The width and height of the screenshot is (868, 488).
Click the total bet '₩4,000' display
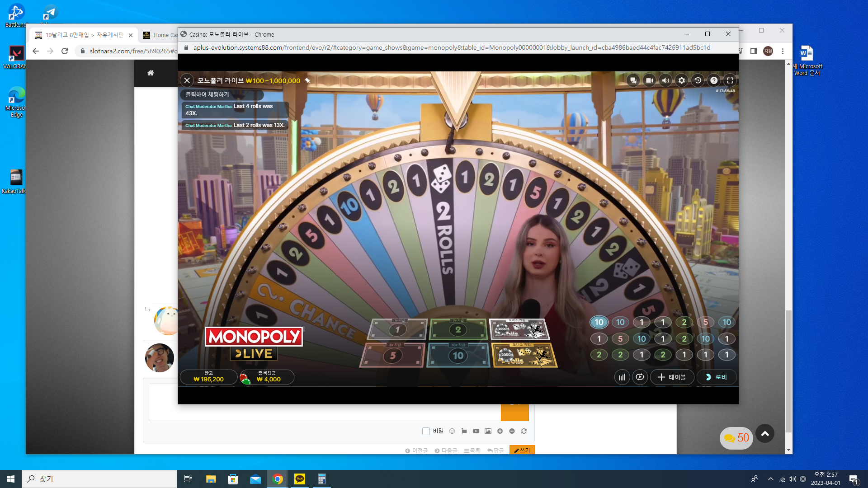[269, 377]
